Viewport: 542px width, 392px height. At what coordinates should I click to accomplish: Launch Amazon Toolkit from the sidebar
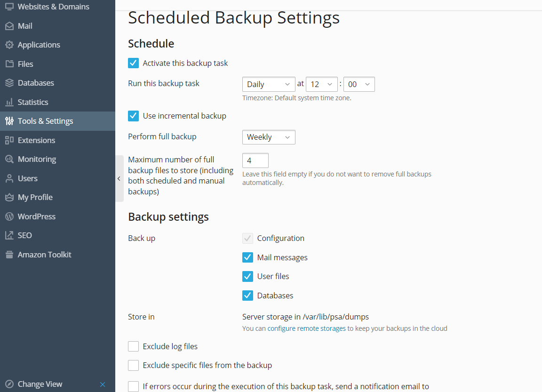[44, 254]
